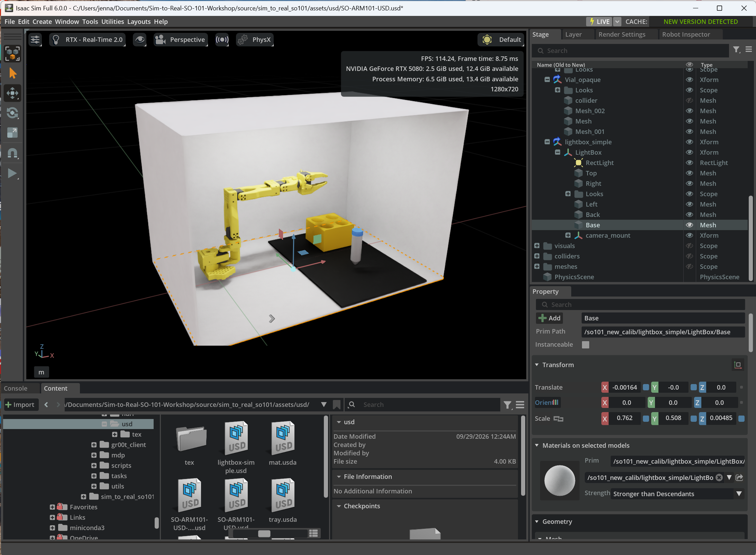The height and width of the screenshot is (555, 756).
Task: Open the LIVE dropdown arrow
Action: 617,21
